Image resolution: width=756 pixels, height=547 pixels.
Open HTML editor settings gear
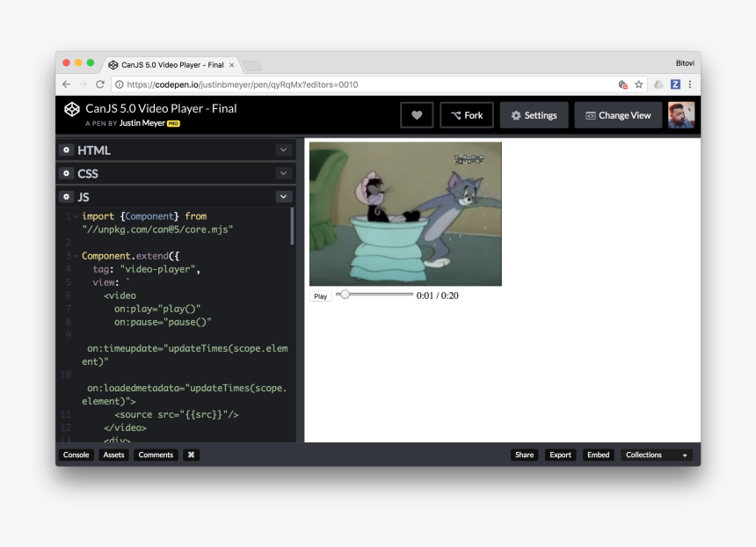tap(66, 150)
